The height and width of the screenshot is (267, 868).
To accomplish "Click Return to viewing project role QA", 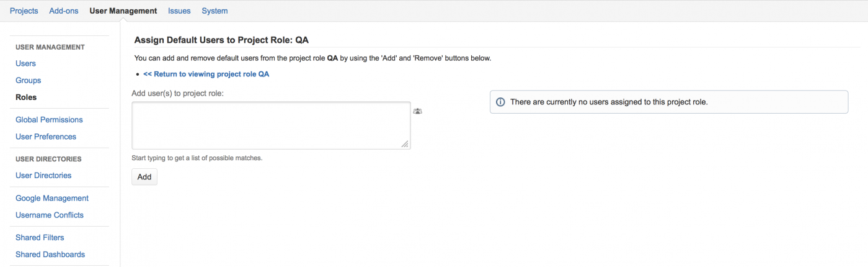I will 206,74.
